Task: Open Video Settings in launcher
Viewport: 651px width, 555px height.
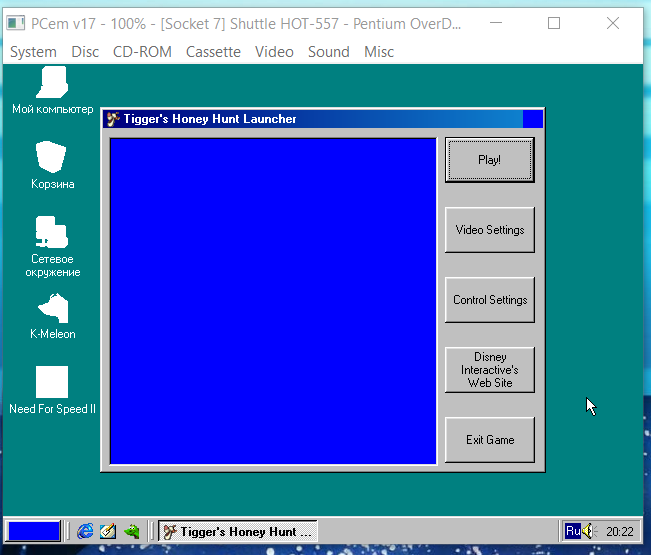Action: tap(489, 230)
